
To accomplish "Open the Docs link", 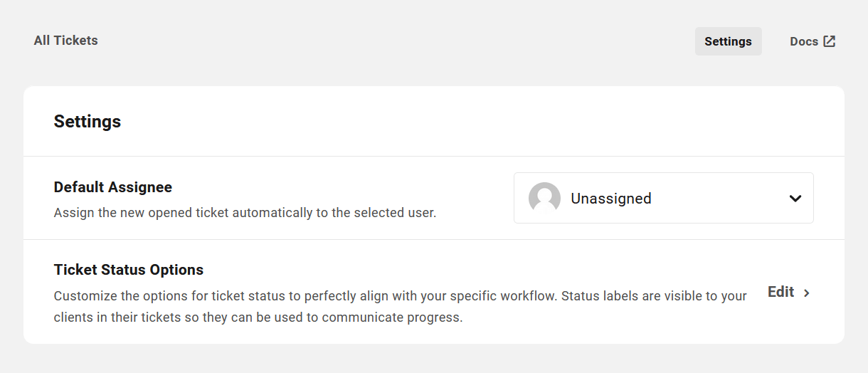I will (804, 41).
